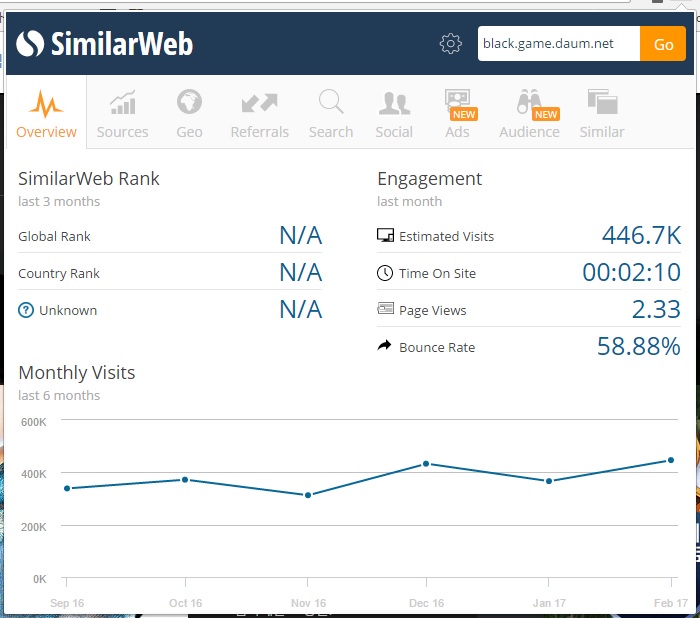
Task: Click the 446.7K estimated visits value
Action: click(642, 235)
